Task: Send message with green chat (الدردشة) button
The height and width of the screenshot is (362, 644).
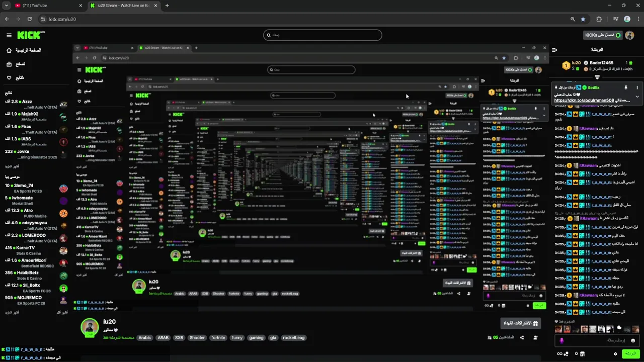Action: [x=630, y=354]
